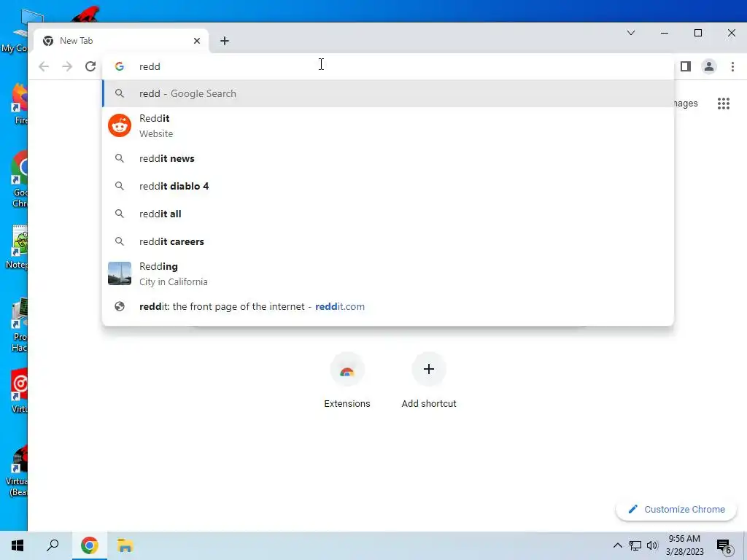Image resolution: width=747 pixels, height=560 pixels.
Task: Click the volume speaker tray icon
Action: (x=652, y=545)
